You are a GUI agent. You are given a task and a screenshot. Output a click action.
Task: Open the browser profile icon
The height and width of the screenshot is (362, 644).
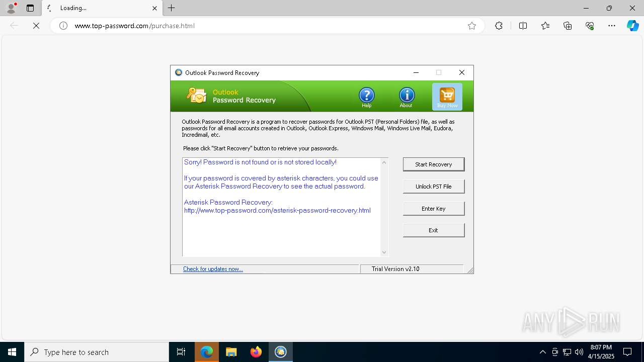coord(11,8)
